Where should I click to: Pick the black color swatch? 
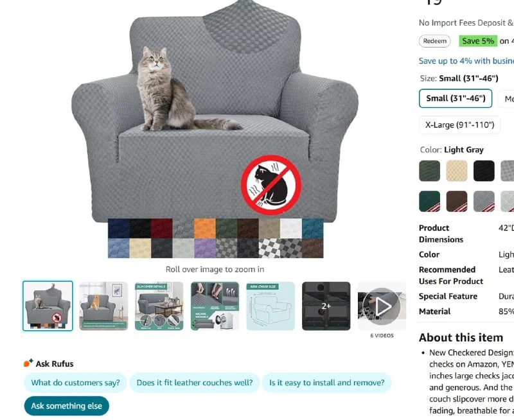(x=484, y=171)
